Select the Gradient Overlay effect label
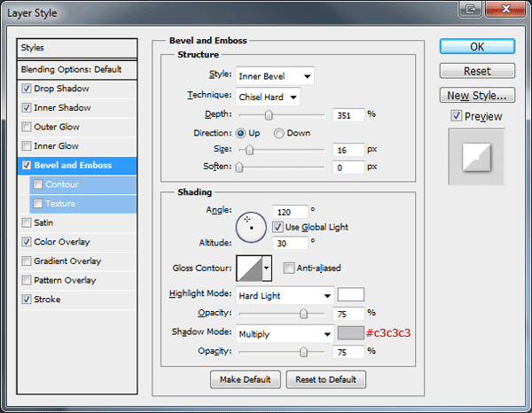 click(67, 261)
